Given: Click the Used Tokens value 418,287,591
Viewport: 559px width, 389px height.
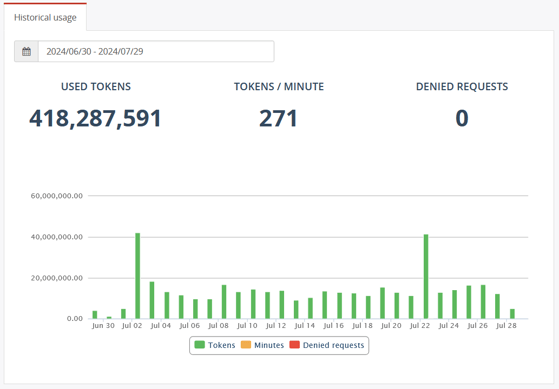Looking at the screenshot, I should tap(95, 118).
